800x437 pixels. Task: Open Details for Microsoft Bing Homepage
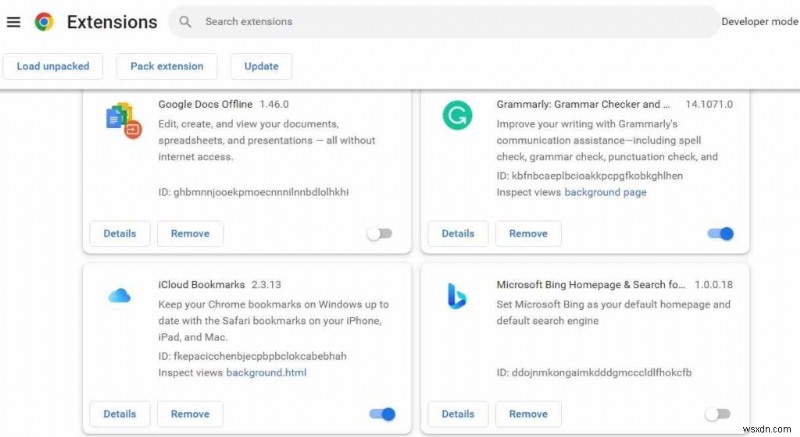point(458,414)
